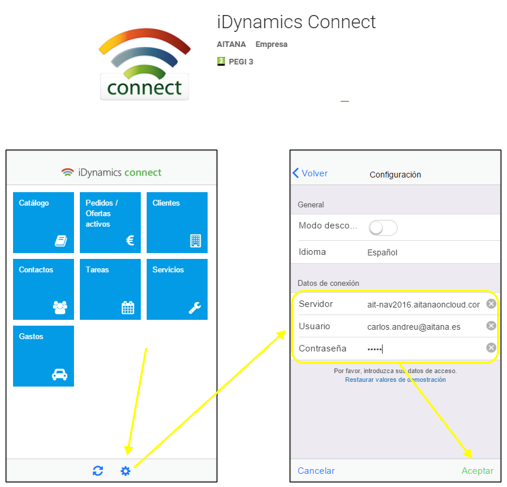Open the Contactos tile
The width and height of the screenshot is (507, 487).
[x=43, y=289]
